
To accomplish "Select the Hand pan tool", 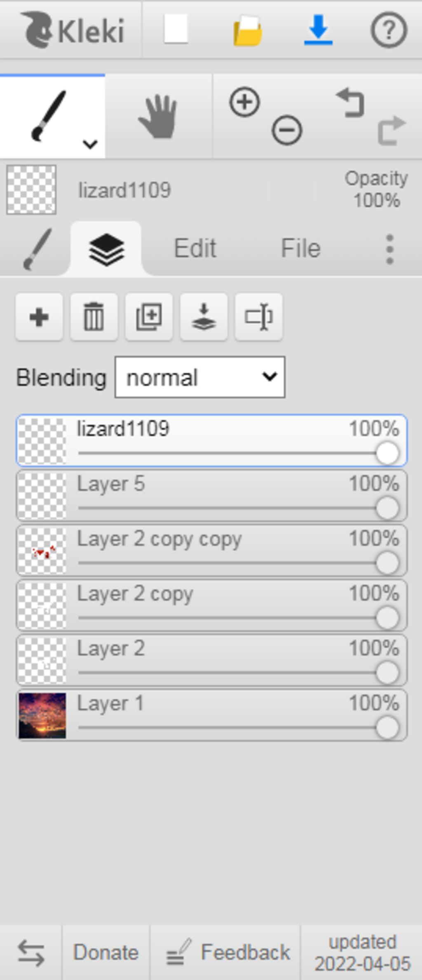I will [159, 117].
